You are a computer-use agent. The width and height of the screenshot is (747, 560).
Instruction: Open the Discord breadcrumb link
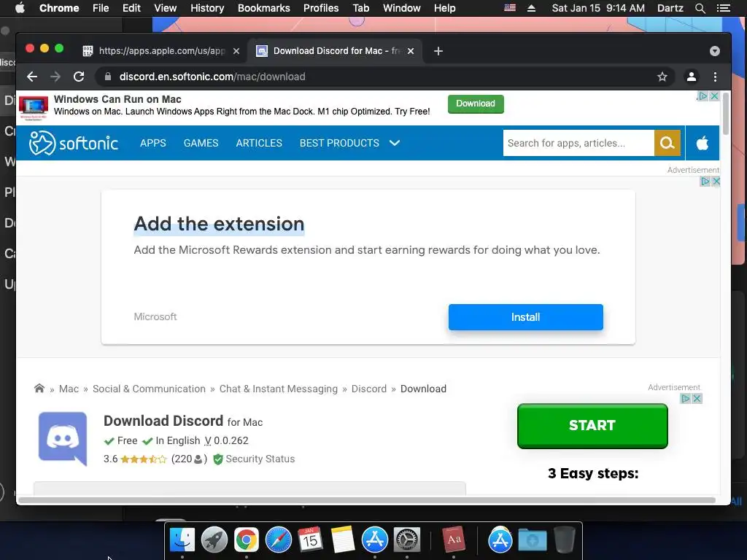(368, 389)
